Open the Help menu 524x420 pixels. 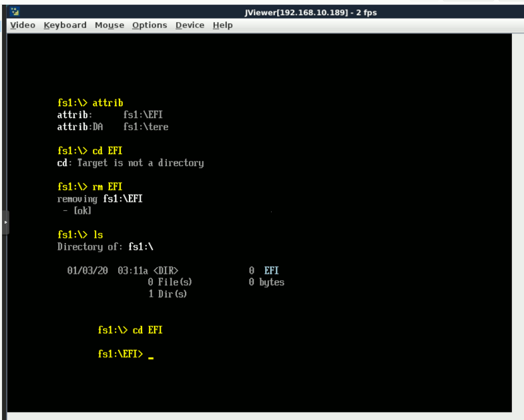coord(222,25)
